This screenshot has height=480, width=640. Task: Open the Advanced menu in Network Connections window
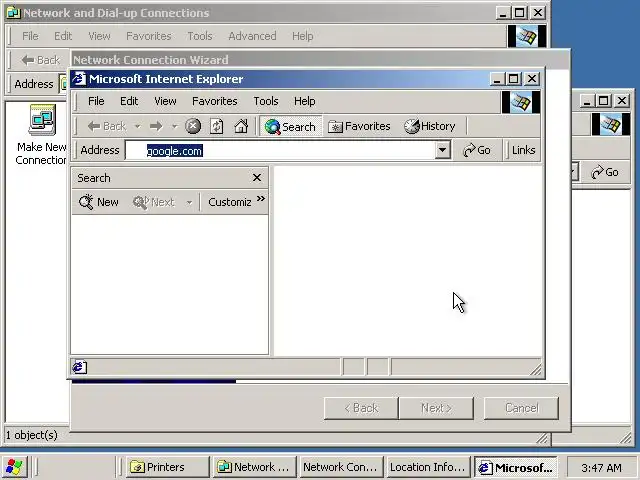[252, 36]
